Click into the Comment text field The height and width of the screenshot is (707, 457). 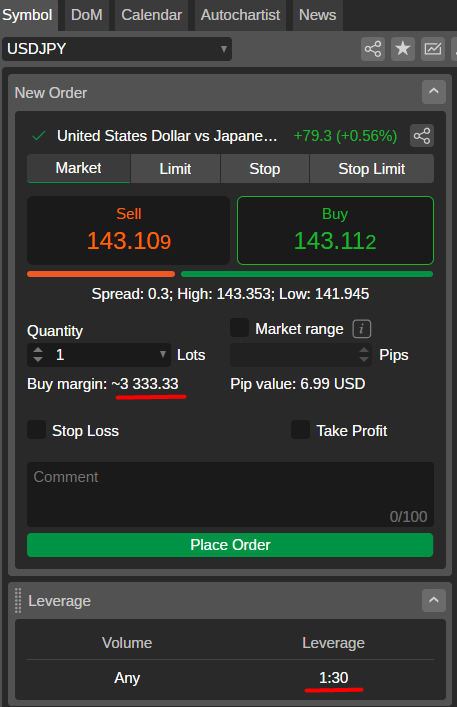(x=230, y=494)
